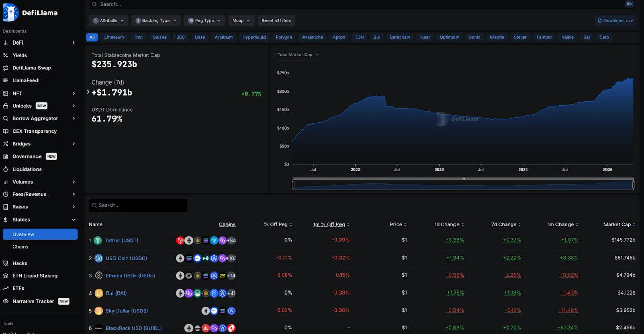
Task: Click Reset all filters button
Action: click(x=277, y=21)
